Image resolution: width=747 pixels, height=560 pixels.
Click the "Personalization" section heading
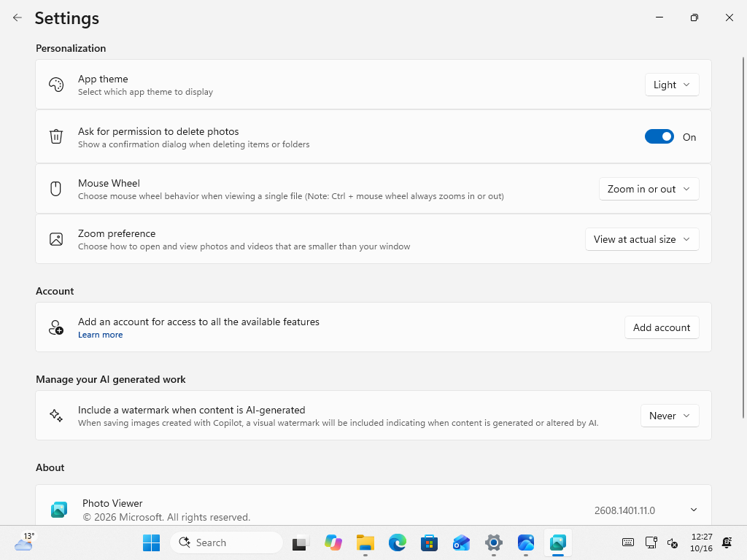click(x=71, y=48)
